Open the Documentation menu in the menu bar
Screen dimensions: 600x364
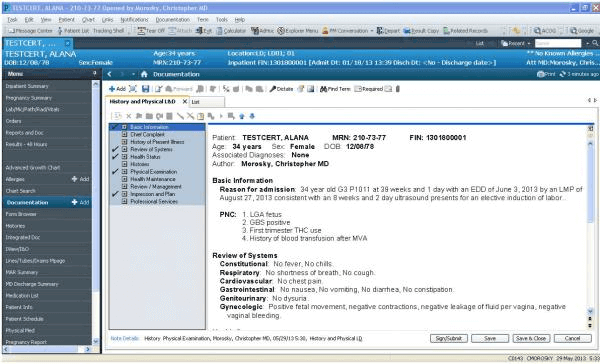click(x=173, y=20)
